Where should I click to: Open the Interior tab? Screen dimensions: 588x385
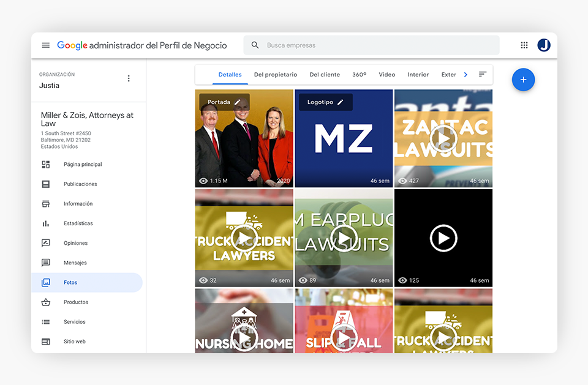(x=418, y=75)
